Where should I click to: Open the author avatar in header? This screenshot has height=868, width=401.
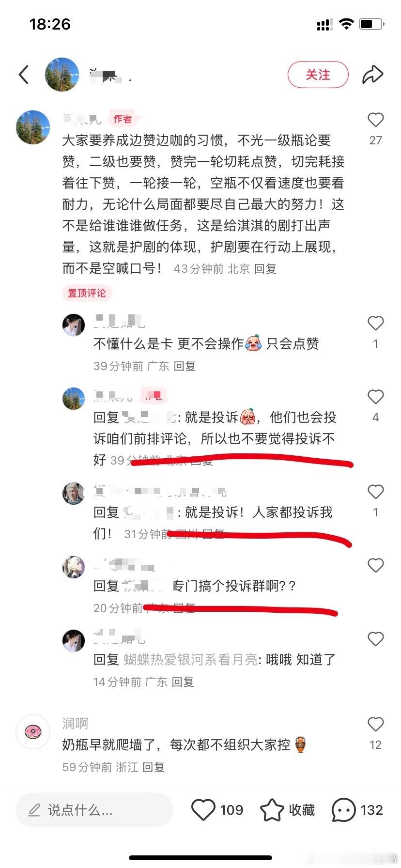(62, 75)
